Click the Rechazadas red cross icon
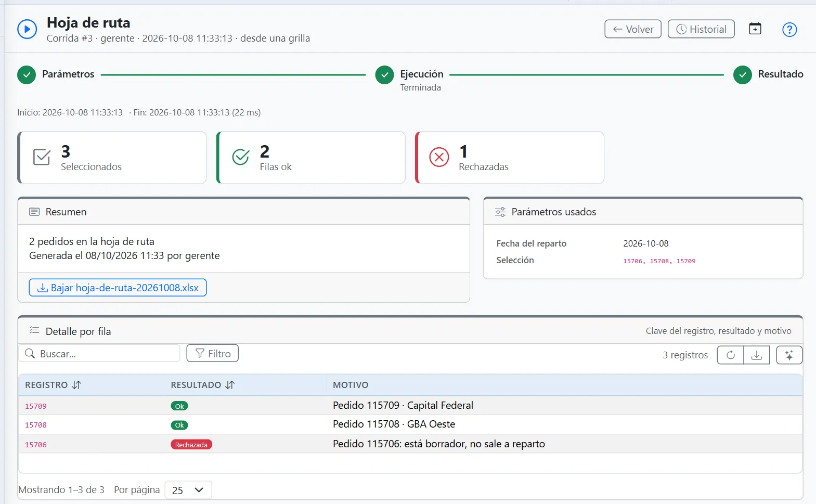The image size is (816, 504). pyautogui.click(x=439, y=157)
